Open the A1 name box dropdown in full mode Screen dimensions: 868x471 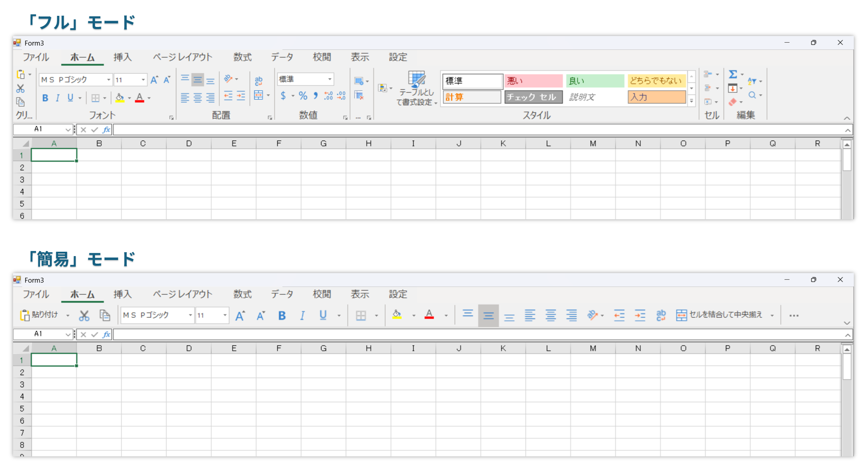point(68,129)
